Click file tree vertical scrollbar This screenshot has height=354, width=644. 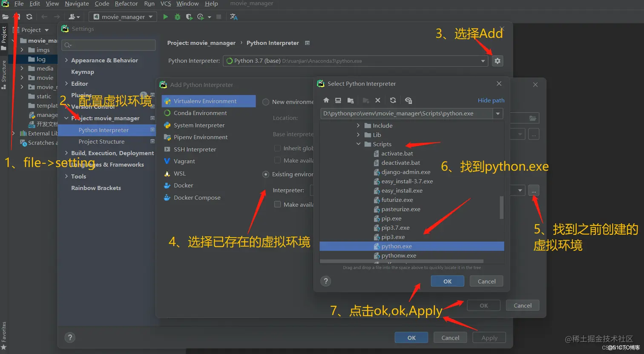coord(501,207)
